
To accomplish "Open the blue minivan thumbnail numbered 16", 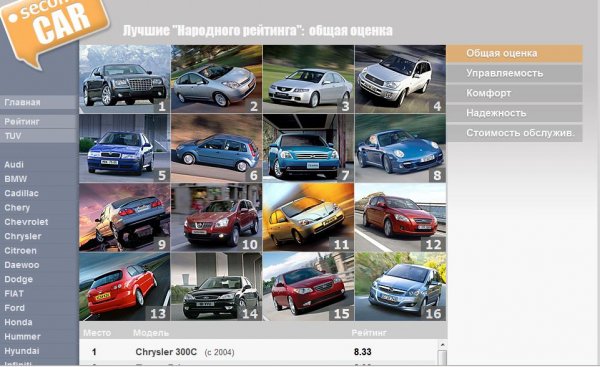I will (x=400, y=286).
